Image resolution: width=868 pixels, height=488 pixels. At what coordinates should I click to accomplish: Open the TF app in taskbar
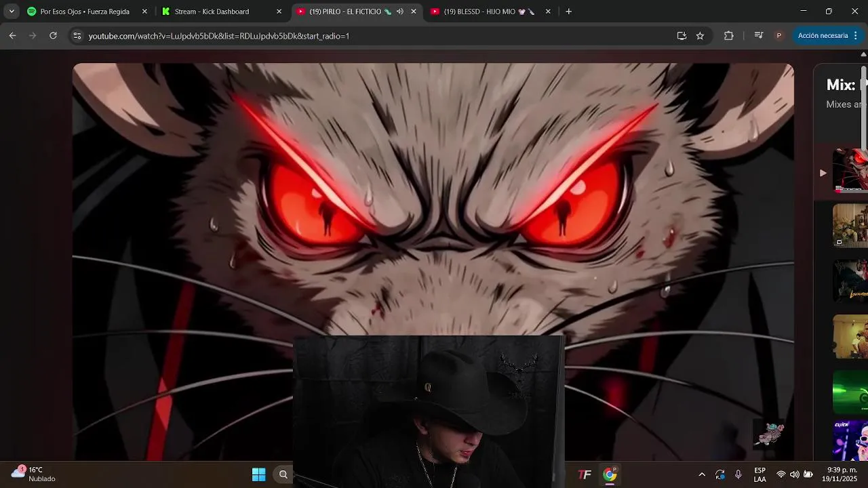(585, 474)
